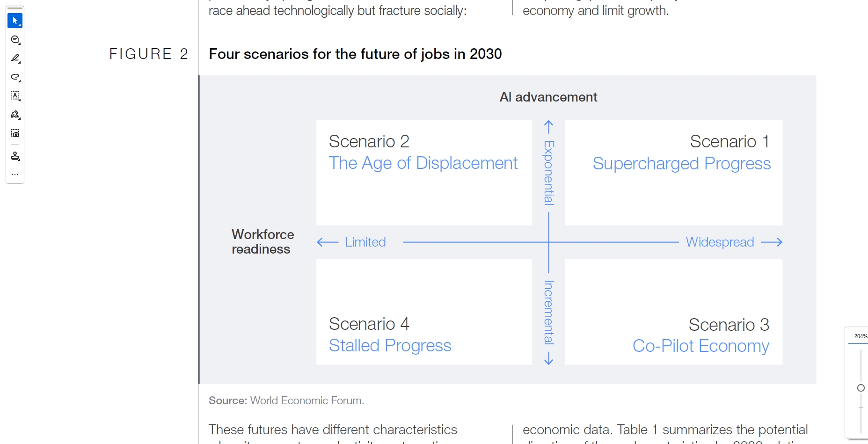Click 'The Age of Displacement' title
The width and height of the screenshot is (868, 444).
(423, 163)
